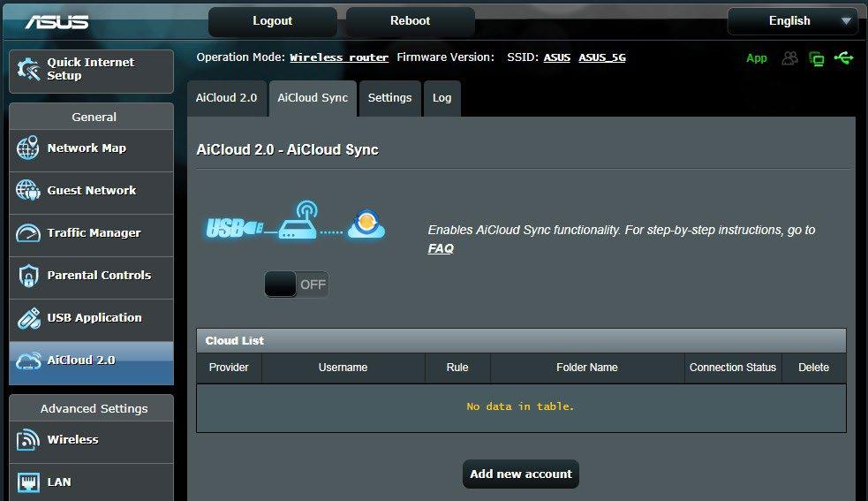Click the Delete column header
The image size is (868, 501).
tap(814, 368)
